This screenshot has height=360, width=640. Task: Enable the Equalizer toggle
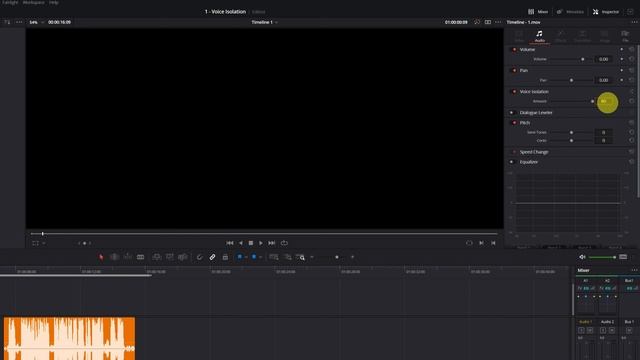click(x=512, y=162)
